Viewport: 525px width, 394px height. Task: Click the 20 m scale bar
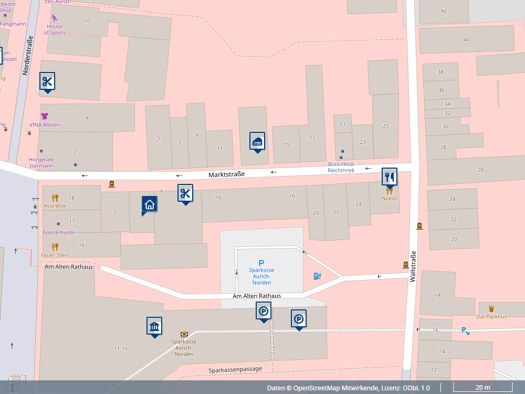(483, 387)
